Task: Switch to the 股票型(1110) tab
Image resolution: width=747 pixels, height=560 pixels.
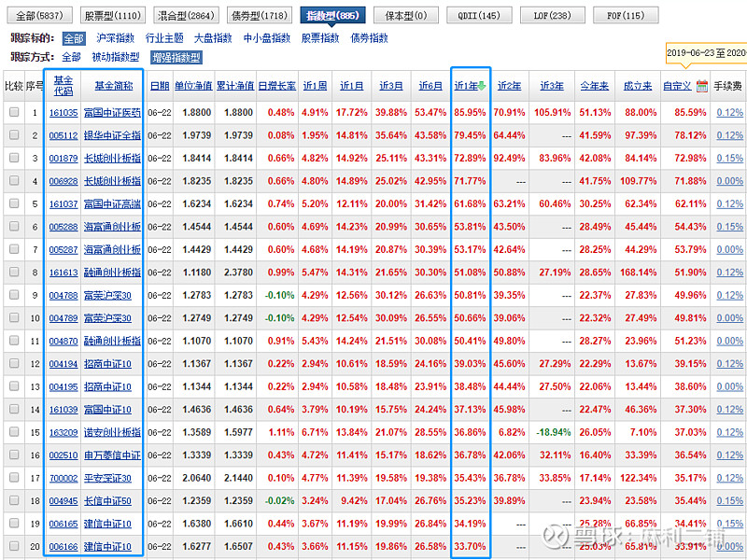Action: point(112,15)
